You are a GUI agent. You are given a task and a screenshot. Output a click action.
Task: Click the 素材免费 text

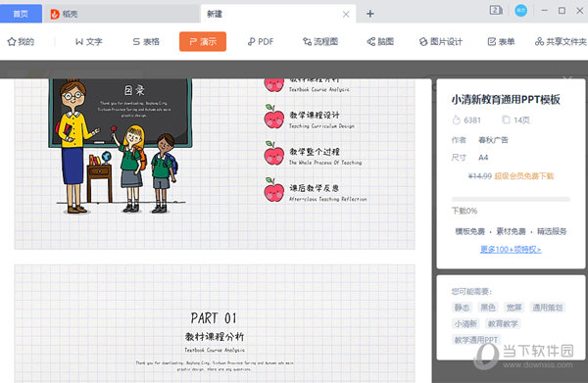coord(511,231)
